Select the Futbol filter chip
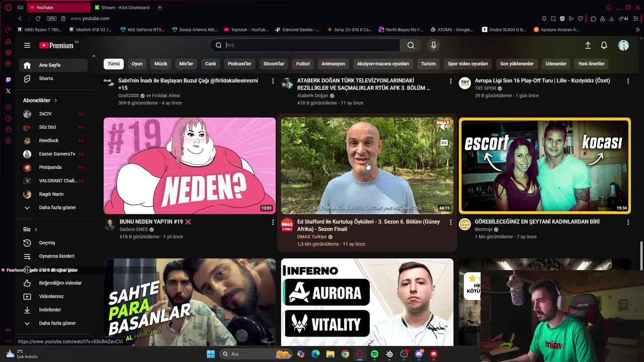 303,64
